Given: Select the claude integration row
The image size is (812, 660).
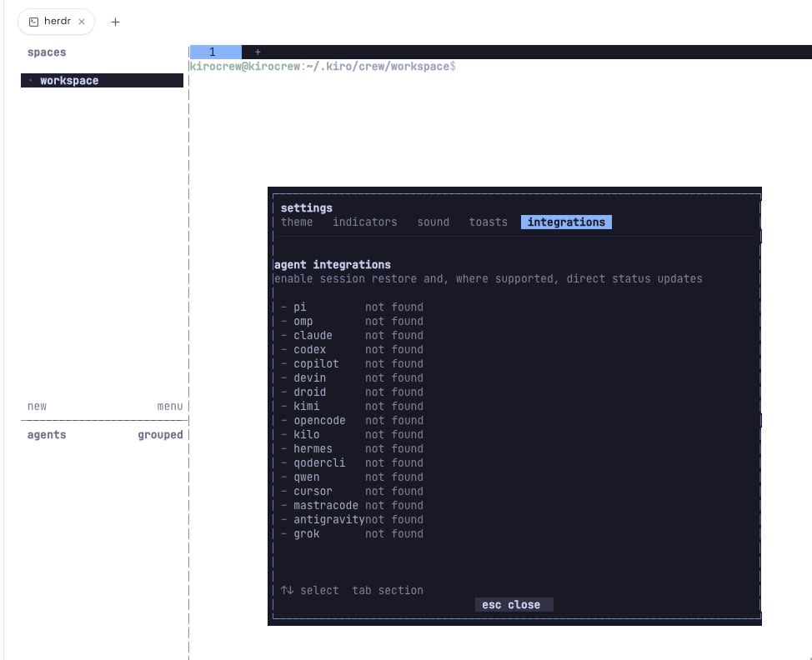Looking at the screenshot, I should pos(352,336).
